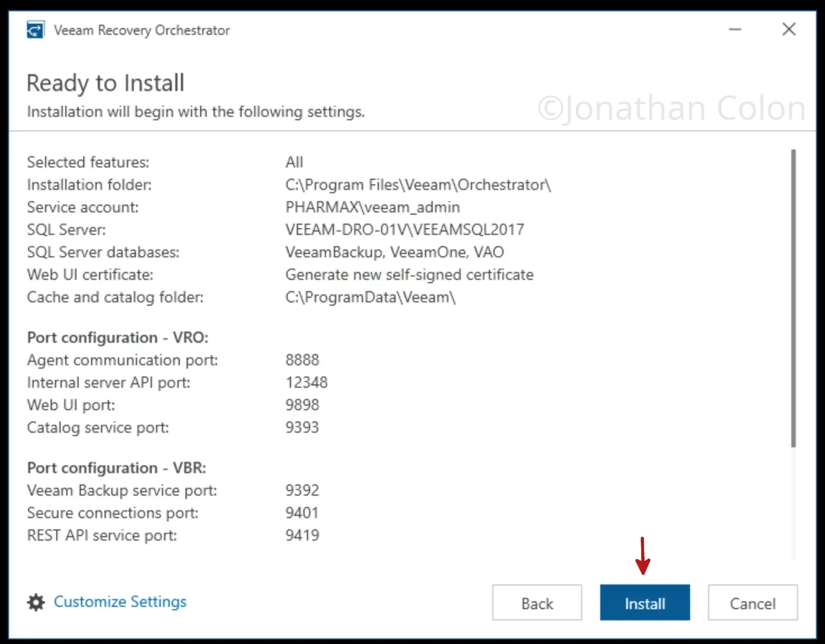
Task: Click the 'SQL Server:' label
Action: pyautogui.click(x=66, y=230)
